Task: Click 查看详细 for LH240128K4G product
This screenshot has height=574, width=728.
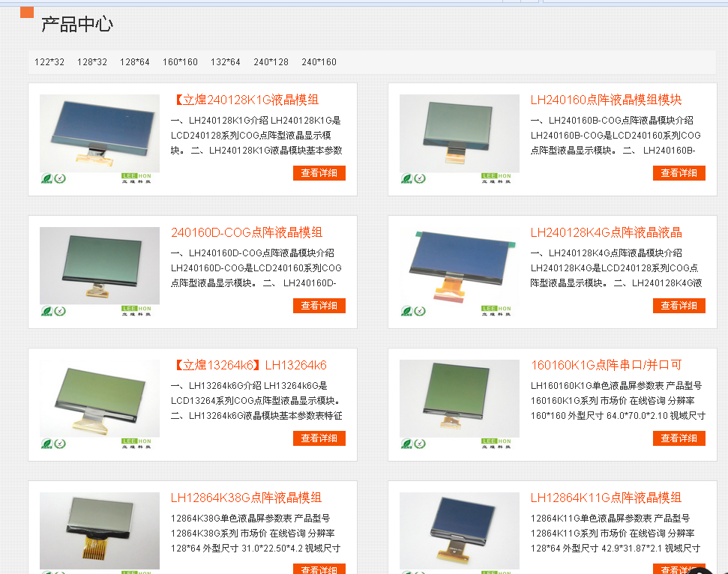Action: (x=679, y=306)
